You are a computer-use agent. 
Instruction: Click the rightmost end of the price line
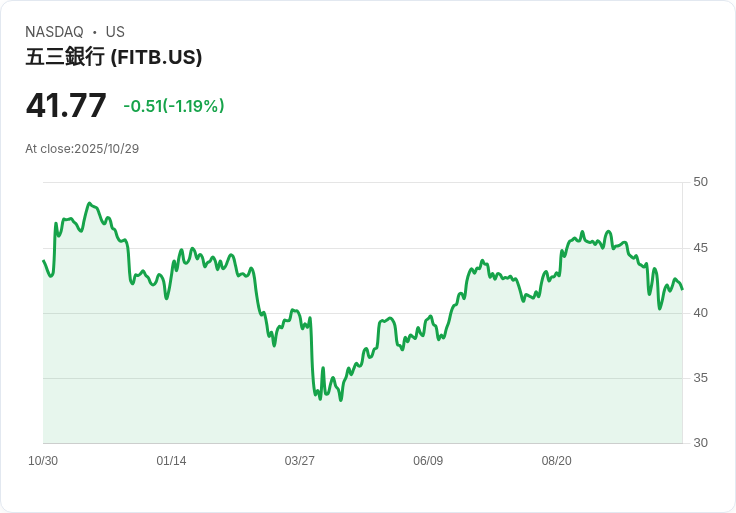(x=682, y=289)
